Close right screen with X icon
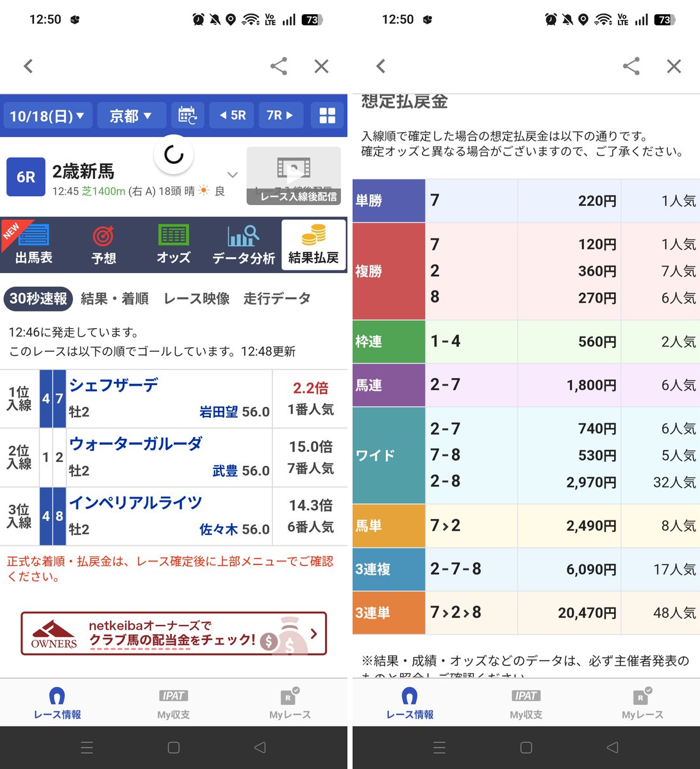Viewport: 700px width, 769px height. pos(674,66)
